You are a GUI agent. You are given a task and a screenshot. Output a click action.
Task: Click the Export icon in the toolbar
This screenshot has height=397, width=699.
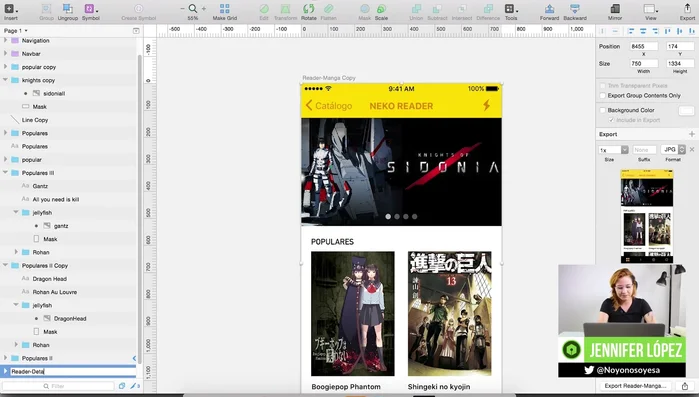(687, 9)
